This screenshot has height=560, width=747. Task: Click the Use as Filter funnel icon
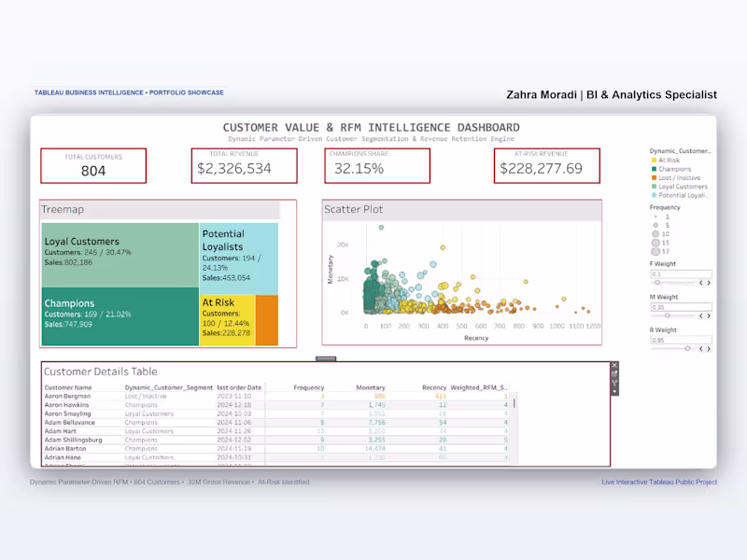(x=614, y=383)
